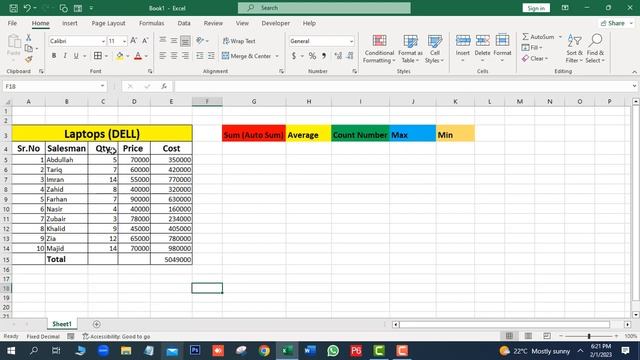The image size is (640, 360).
Task: Open Conditional Formatting menu
Action: click(x=379, y=49)
